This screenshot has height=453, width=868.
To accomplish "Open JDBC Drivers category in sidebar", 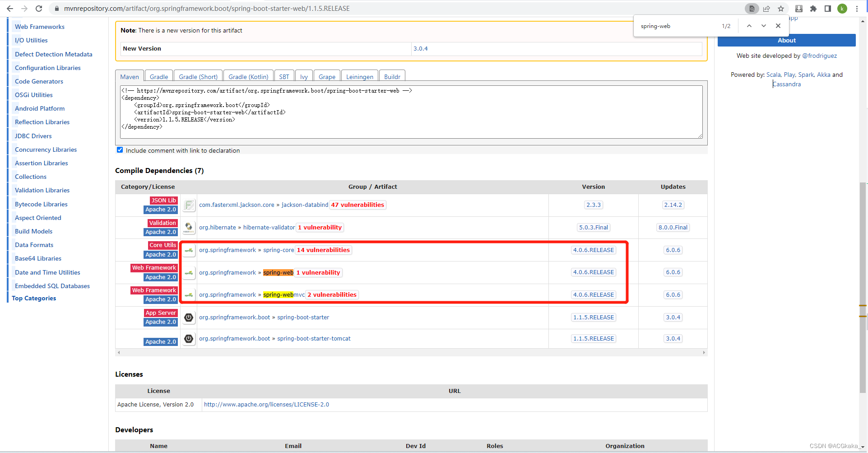I will coord(33,136).
